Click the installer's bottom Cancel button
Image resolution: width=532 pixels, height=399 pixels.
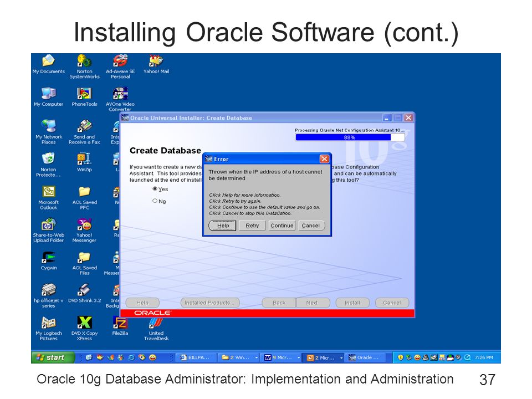click(392, 303)
